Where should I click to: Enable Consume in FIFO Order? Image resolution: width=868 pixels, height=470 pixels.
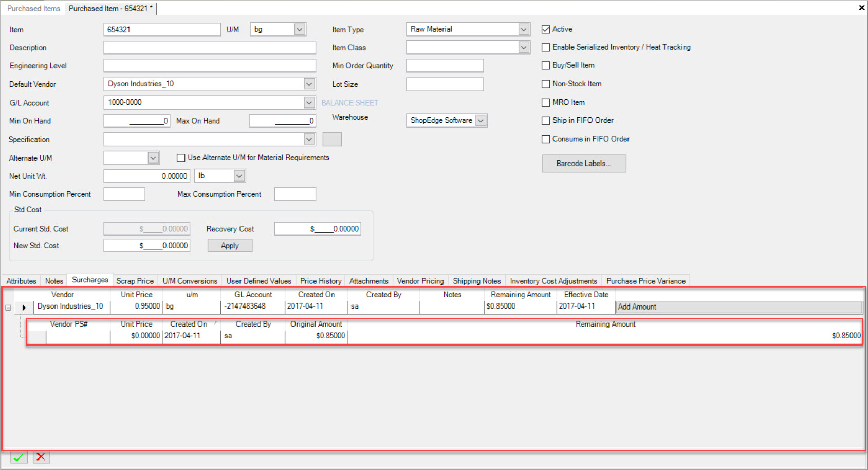pyautogui.click(x=546, y=139)
